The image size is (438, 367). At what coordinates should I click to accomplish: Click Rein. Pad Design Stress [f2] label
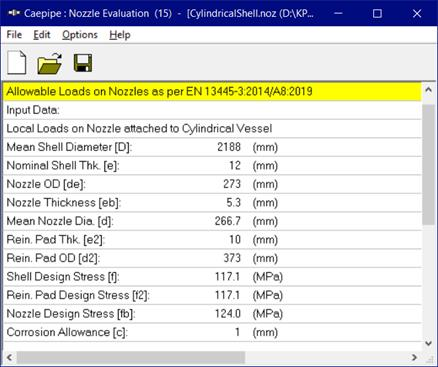78,295
